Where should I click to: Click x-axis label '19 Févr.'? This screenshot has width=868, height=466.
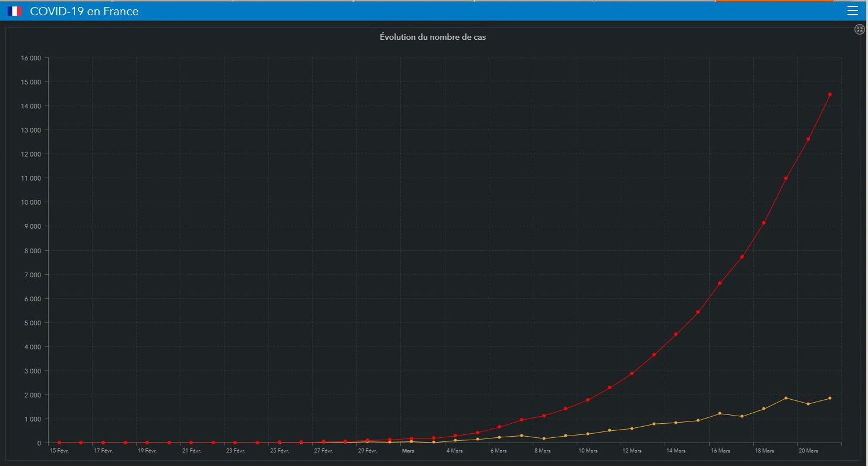[x=147, y=451]
